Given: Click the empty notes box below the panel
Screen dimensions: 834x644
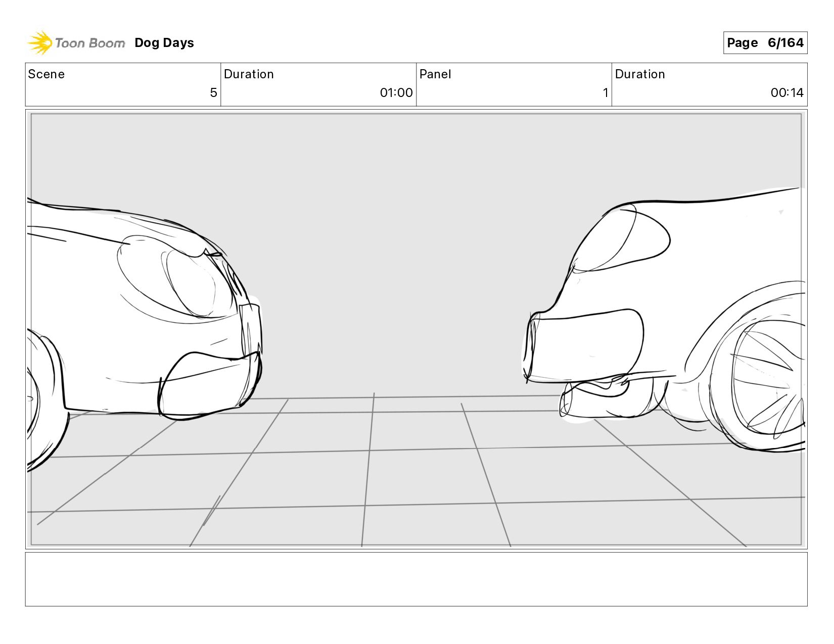Looking at the screenshot, I should (x=416, y=579).
